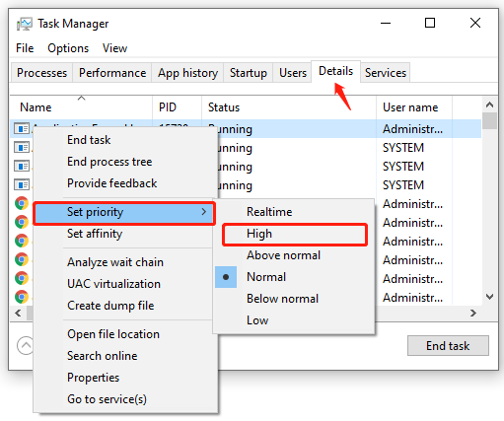The image size is (504, 421).
Task: Switch to the Performance tab
Action: coord(112,73)
